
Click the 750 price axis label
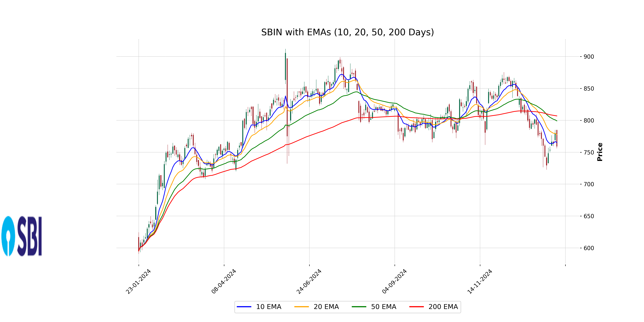tap(588, 153)
